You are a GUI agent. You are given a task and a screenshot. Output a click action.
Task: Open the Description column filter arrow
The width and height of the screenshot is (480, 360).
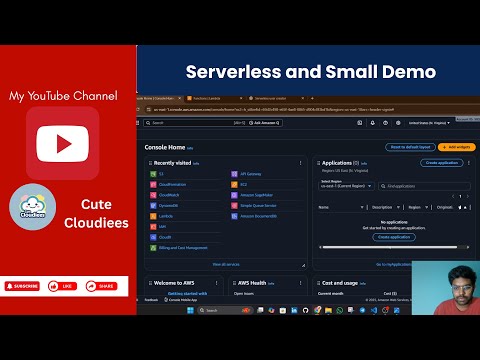398,207
